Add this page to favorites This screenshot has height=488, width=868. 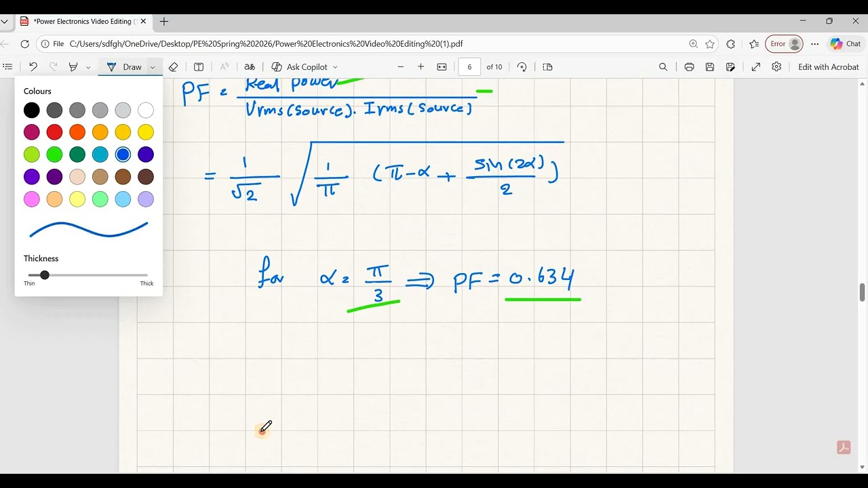(710, 44)
